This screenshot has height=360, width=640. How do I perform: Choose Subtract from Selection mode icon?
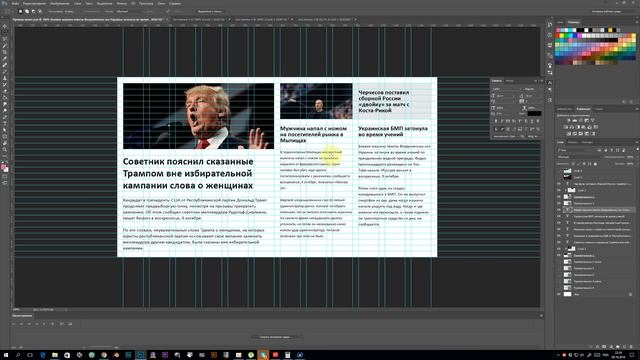point(33,11)
